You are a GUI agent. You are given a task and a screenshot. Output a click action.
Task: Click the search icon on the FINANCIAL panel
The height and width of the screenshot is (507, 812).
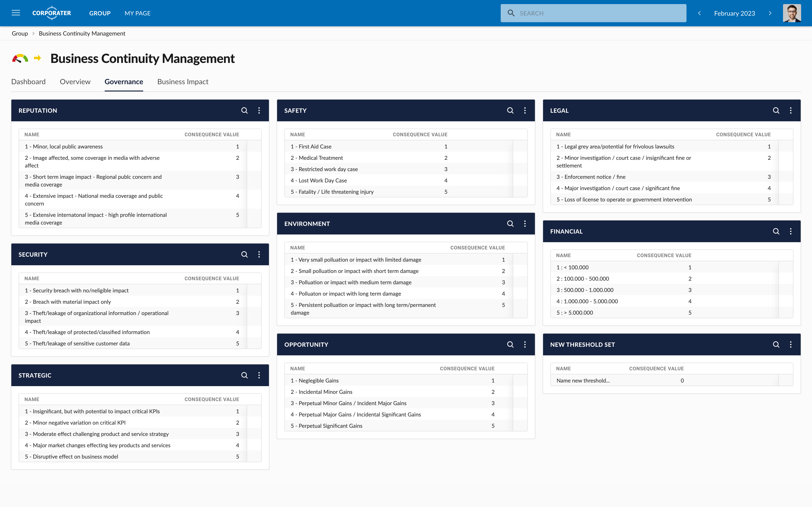[x=776, y=231]
